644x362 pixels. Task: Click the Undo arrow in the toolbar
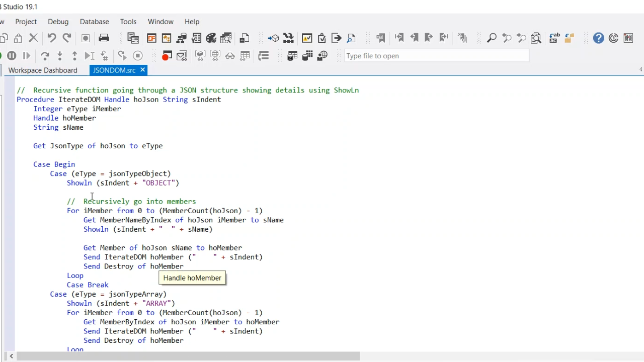click(51, 38)
